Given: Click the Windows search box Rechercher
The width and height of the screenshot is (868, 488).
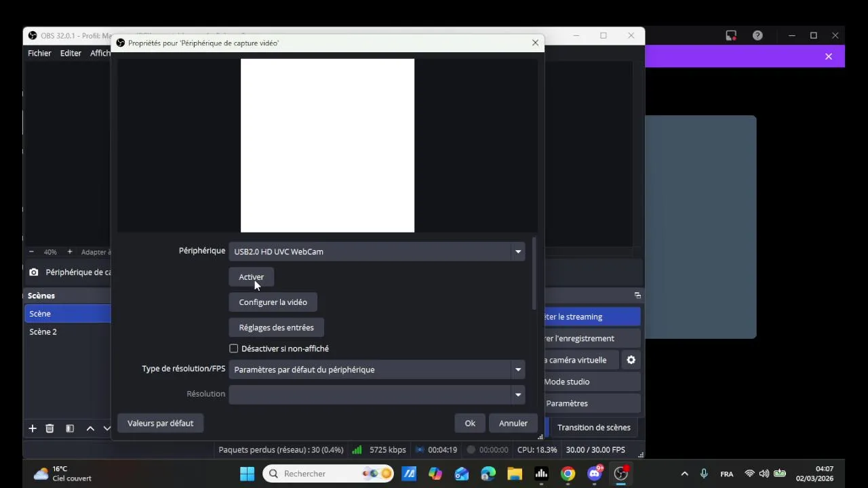Looking at the screenshot, I should [329, 474].
